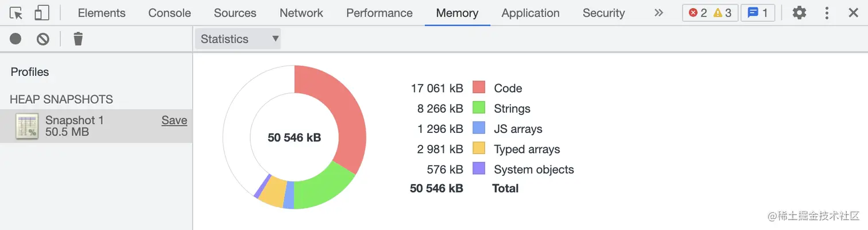The image size is (868, 230).
Task: Select the Snapshot 1 heap profile icon
Action: tap(26, 126)
